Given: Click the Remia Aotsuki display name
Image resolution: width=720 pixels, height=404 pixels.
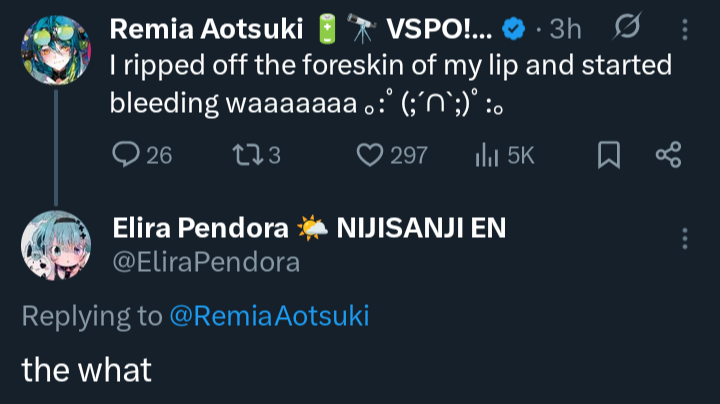Looking at the screenshot, I should tap(206, 29).
